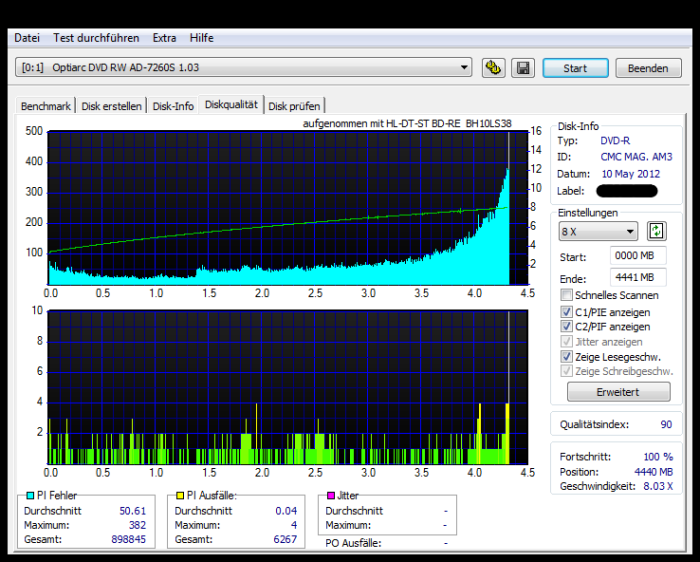Click the Geschwindigkeit value 8.03 X
This screenshot has width=700, height=562.
tap(658, 486)
